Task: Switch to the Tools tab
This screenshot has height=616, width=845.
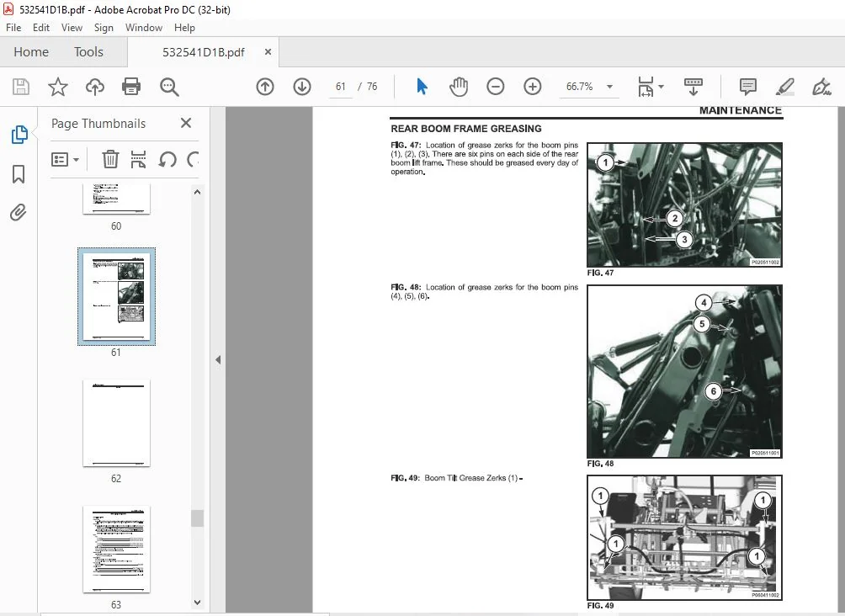Action: tap(88, 52)
